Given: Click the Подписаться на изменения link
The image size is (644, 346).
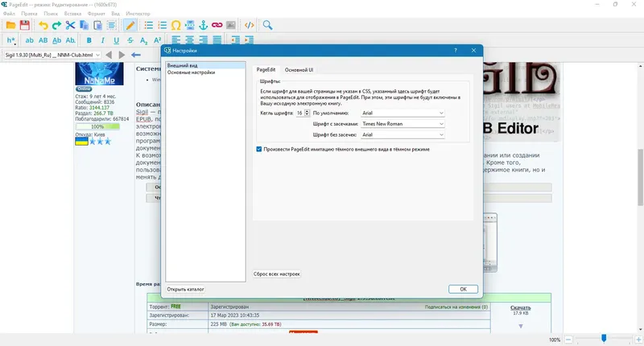Looking at the screenshot, I should click(x=456, y=307).
